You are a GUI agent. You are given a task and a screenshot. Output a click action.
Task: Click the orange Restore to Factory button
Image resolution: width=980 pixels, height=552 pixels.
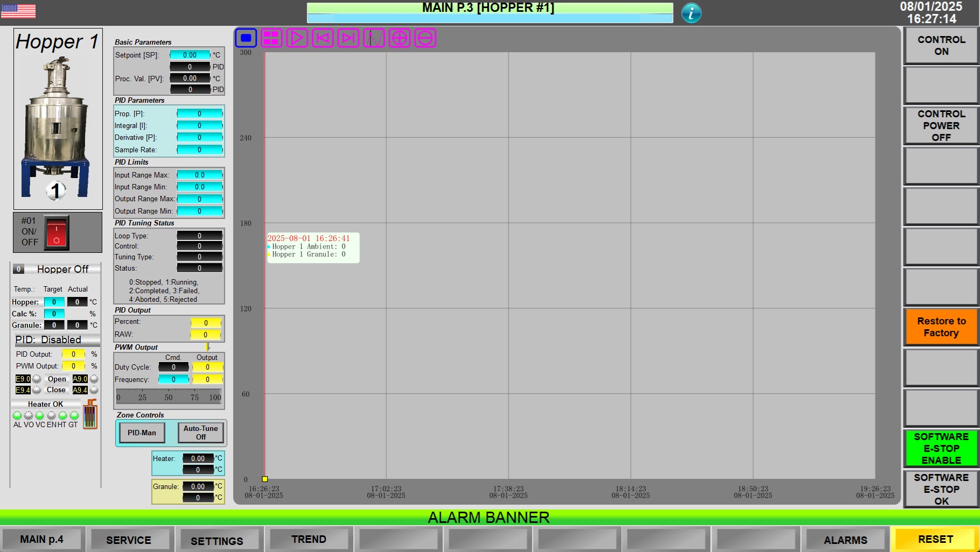[x=941, y=327]
